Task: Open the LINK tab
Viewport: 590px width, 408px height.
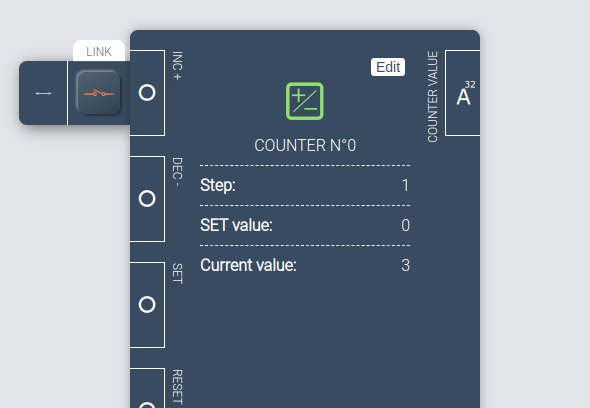Action: point(99,51)
